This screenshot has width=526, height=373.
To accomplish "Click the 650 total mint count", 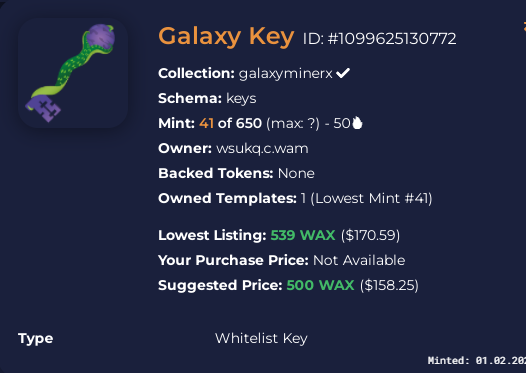I will click(x=249, y=123).
